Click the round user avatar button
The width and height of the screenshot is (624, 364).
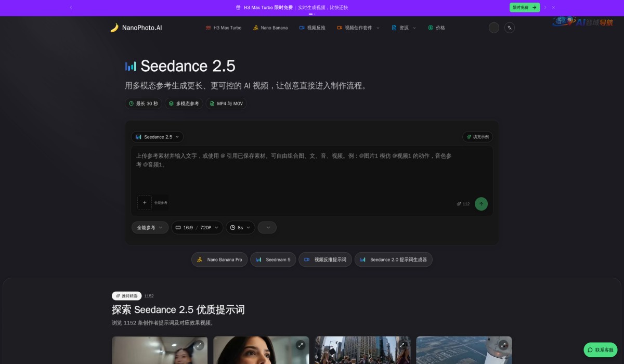pyautogui.click(x=494, y=28)
